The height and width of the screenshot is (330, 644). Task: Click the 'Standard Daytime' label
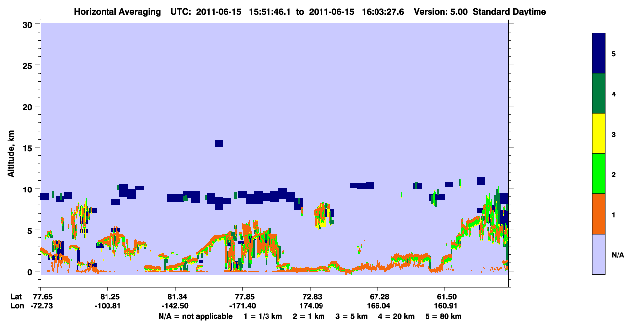(x=509, y=12)
